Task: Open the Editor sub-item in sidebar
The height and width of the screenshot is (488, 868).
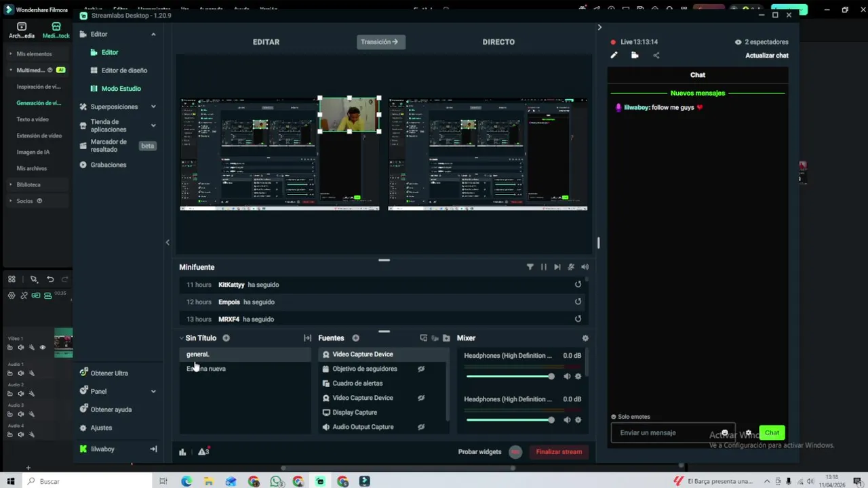Action: [109, 52]
